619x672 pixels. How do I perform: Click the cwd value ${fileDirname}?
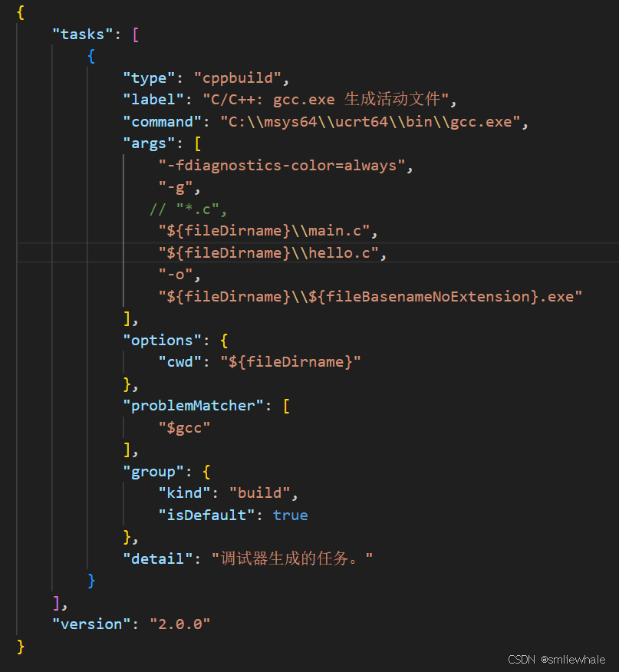click(291, 362)
